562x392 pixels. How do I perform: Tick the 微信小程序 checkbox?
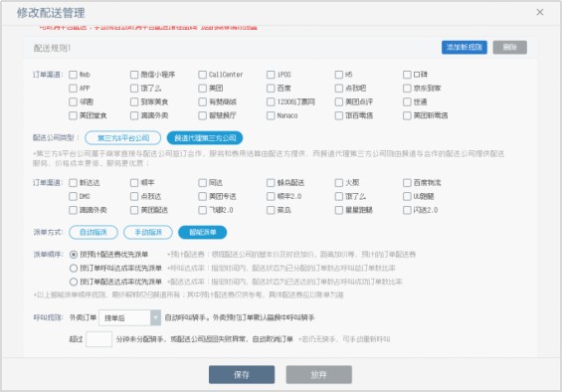coord(134,75)
